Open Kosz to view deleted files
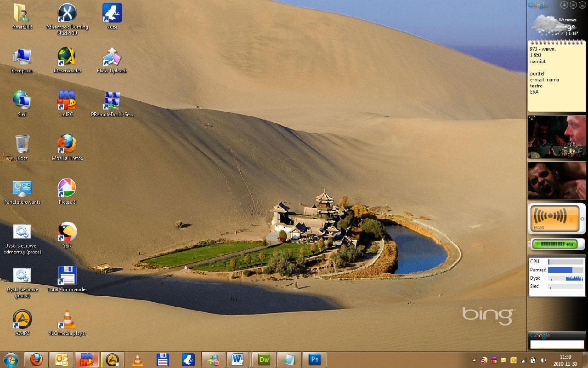Image resolution: width=588 pixels, height=368 pixels. pyautogui.click(x=21, y=145)
